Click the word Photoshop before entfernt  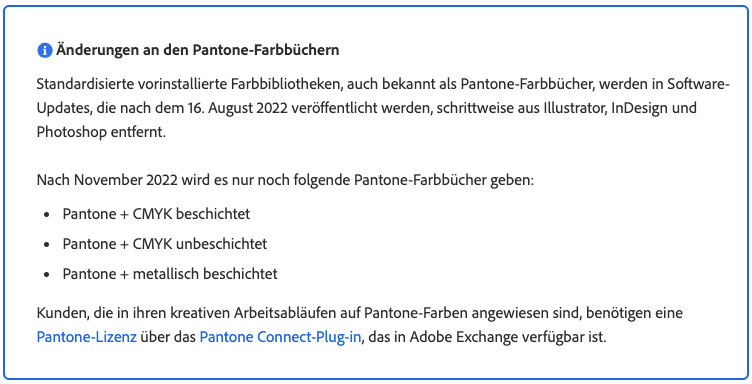coord(71,132)
